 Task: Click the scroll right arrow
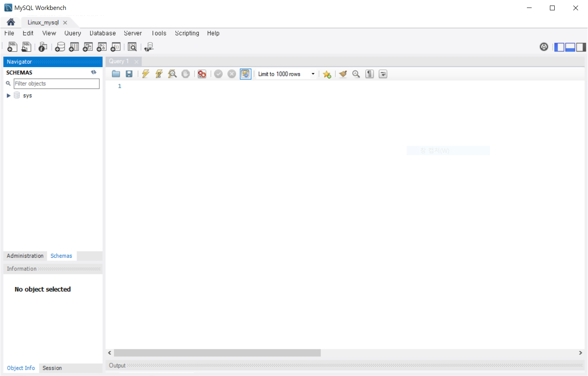[580, 353]
